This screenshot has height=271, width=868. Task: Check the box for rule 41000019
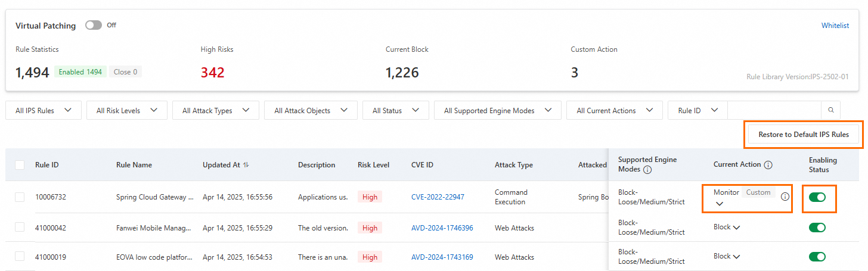click(20, 257)
